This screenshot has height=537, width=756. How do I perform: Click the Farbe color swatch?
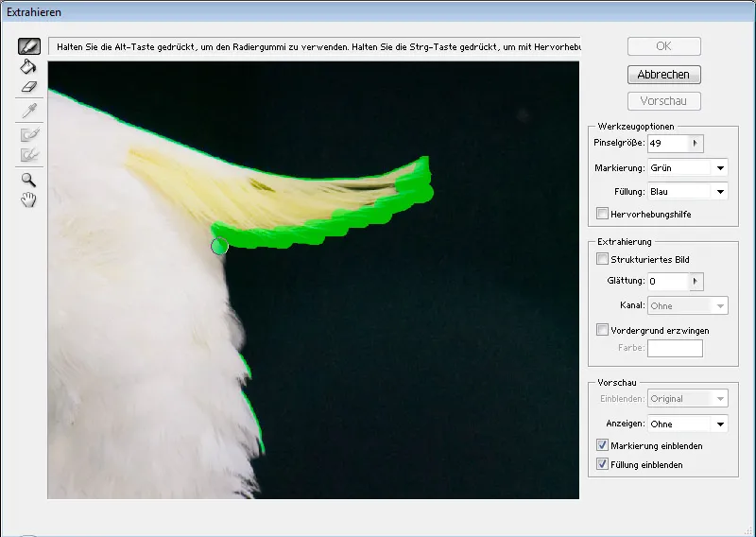click(675, 348)
